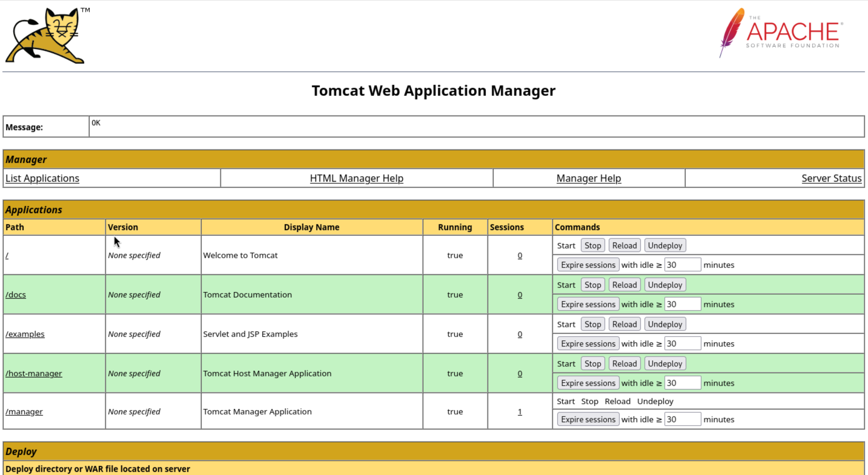The image size is (868, 475).
Task: Reload the /docs application
Action: (624, 285)
